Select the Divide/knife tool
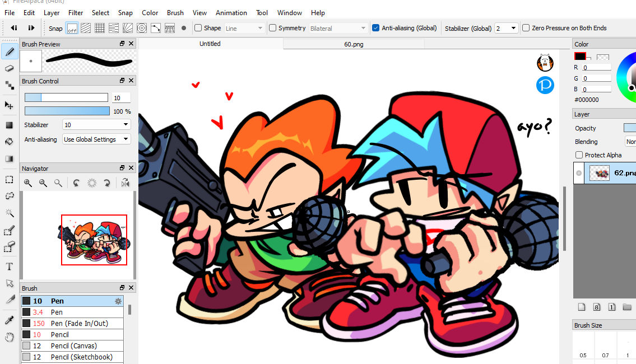This screenshot has height=364, width=636. coord(10,300)
